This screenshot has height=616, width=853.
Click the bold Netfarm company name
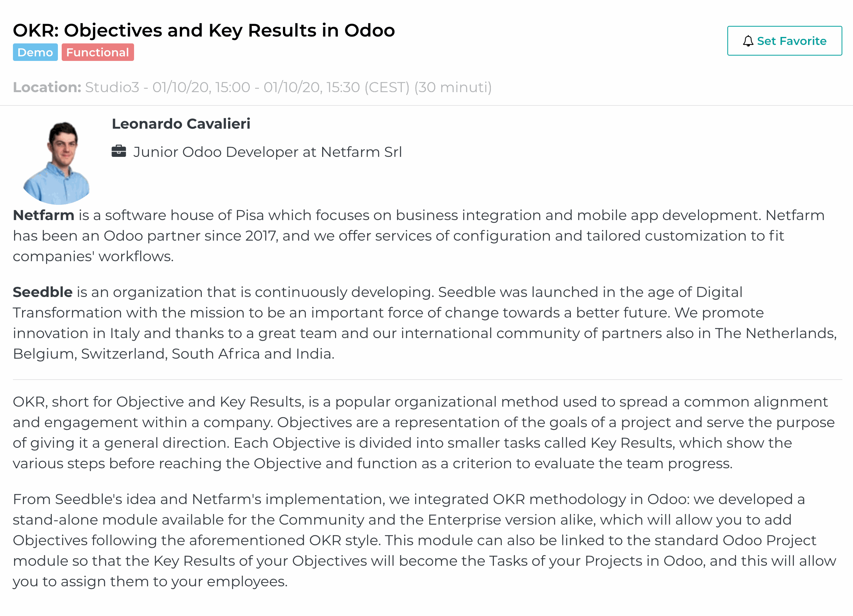pos(43,215)
